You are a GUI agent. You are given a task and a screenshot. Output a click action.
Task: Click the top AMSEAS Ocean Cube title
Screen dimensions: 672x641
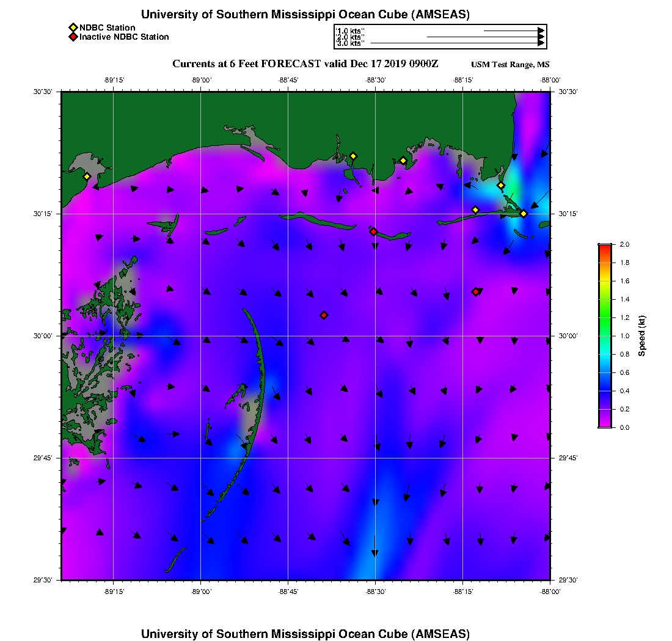[x=305, y=15]
